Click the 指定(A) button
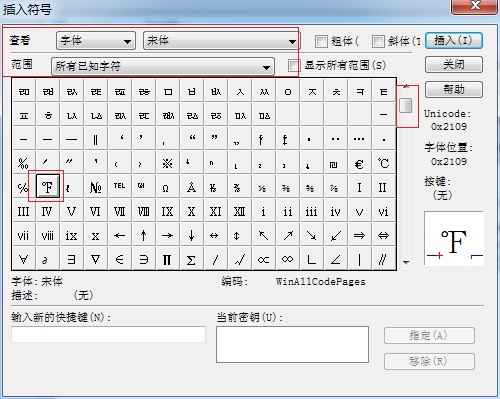 point(429,335)
